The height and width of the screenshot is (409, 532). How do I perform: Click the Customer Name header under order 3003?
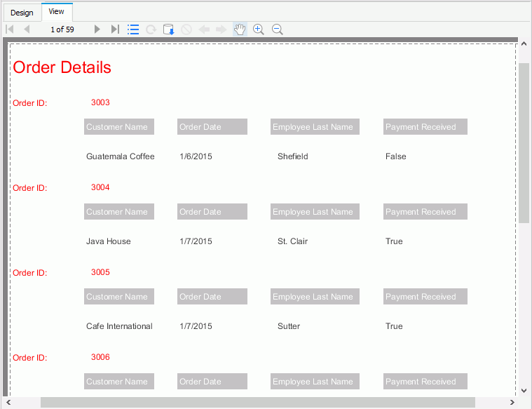click(118, 127)
